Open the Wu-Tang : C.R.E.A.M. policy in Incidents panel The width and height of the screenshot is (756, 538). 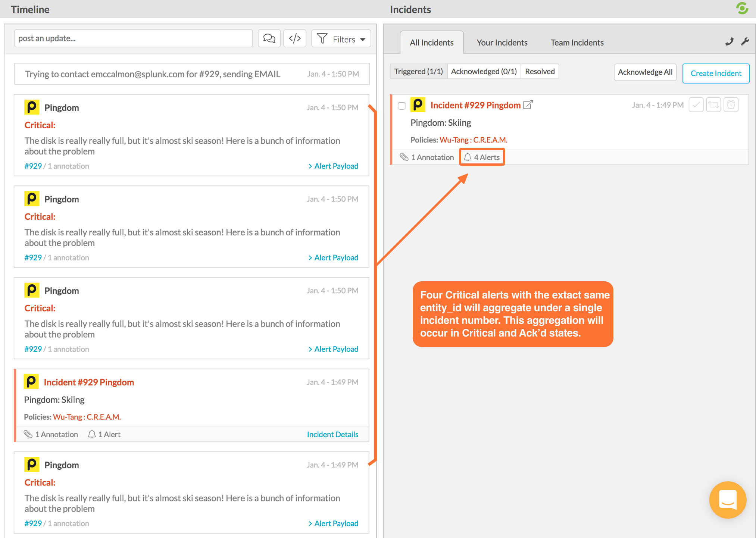[x=474, y=140]
